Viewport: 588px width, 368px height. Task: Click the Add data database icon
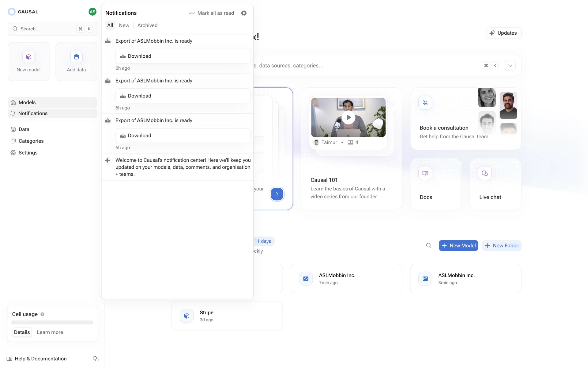[x=76, y=57]
